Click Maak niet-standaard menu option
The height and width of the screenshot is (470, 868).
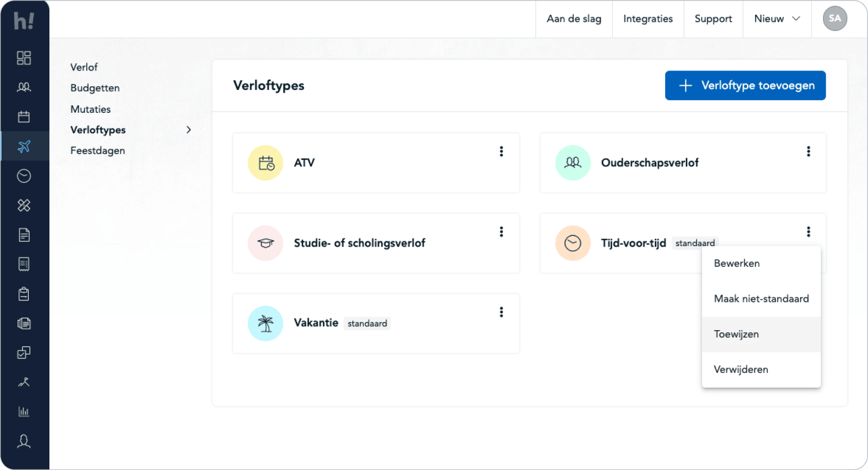click(761, 299)
